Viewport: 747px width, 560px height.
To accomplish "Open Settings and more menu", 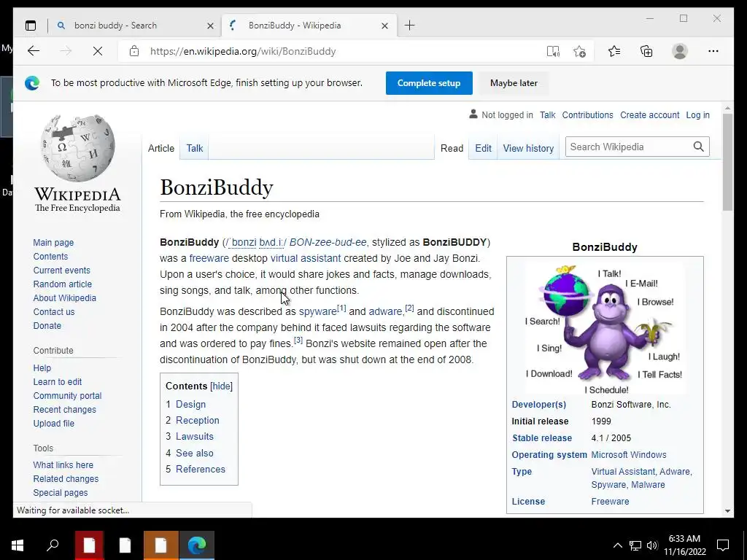I will 713,51.
